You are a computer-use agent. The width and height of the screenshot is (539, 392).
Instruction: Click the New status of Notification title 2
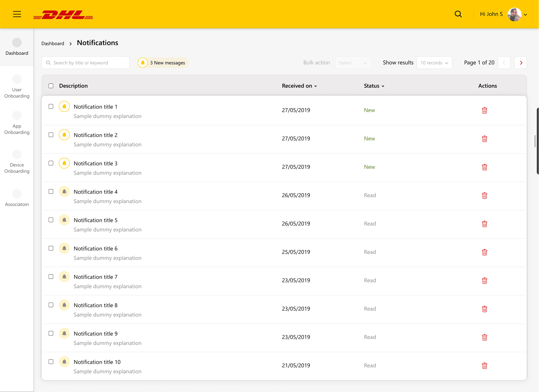click(x=369, y=138)
